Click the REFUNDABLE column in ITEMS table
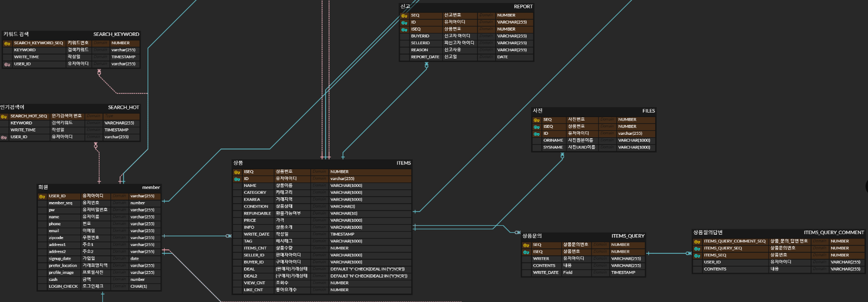Viewport: 868px width, 302px height. point(257,213)
